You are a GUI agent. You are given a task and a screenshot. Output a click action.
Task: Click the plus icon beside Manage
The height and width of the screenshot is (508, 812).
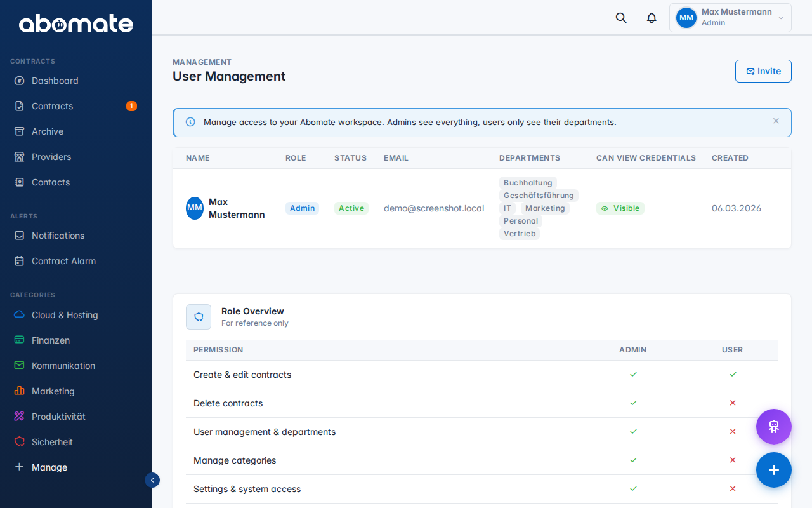coord(20,467)
